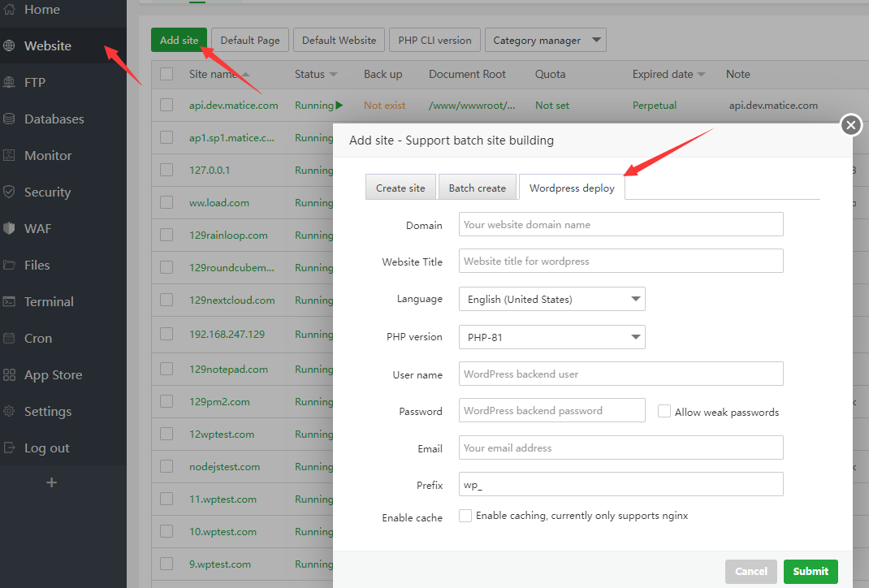Click the FTP icon in sidebar

click(10, 82)
